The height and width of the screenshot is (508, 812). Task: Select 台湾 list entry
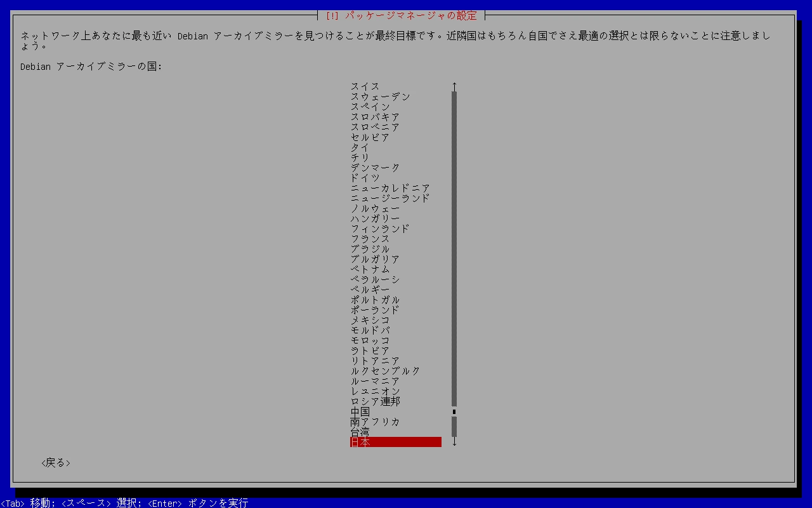(360, 432)
